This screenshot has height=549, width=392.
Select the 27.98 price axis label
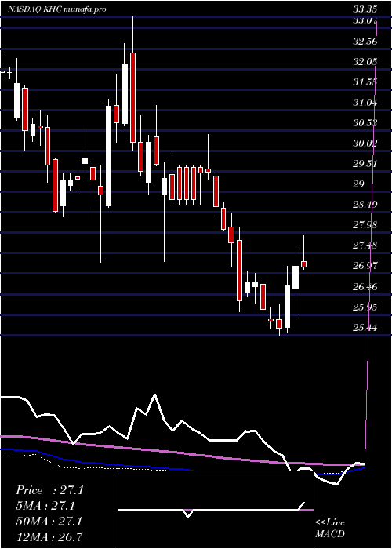(x=365, y=225)
